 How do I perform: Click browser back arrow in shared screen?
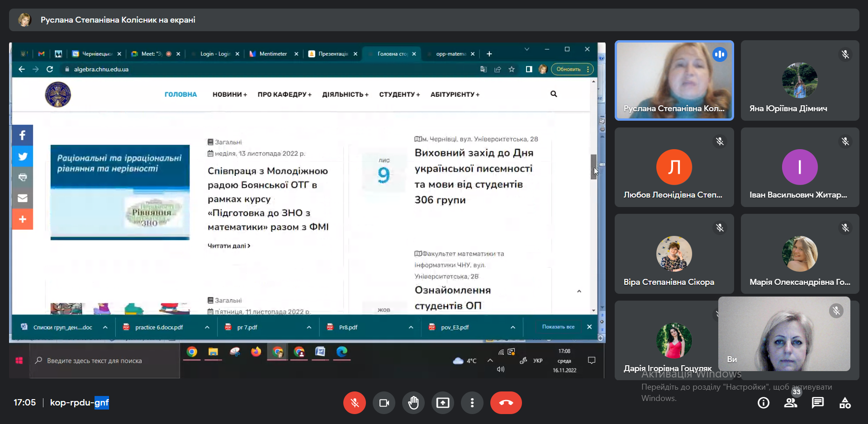click(x=22, y=69)
